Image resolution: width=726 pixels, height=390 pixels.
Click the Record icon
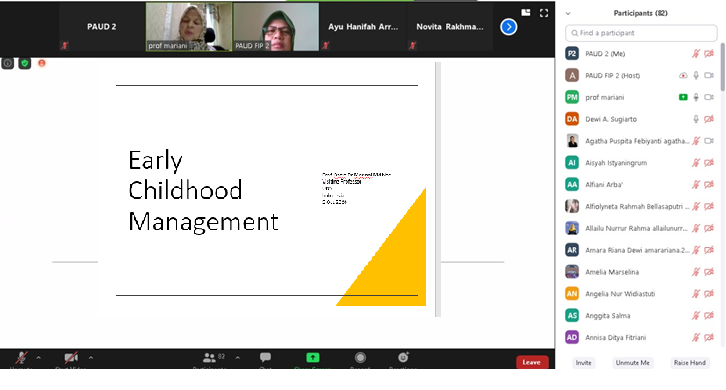click(x=360, y=357)
